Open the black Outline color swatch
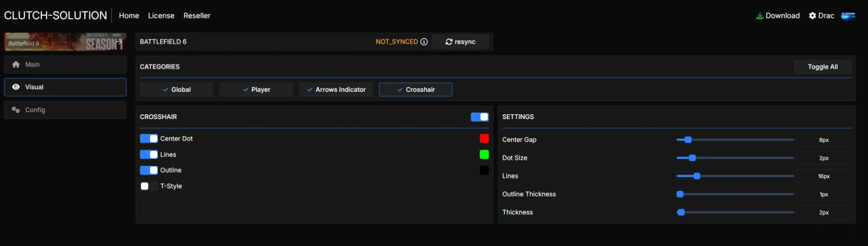The width and height of the screenshot is (868, 246). (484, 170)
